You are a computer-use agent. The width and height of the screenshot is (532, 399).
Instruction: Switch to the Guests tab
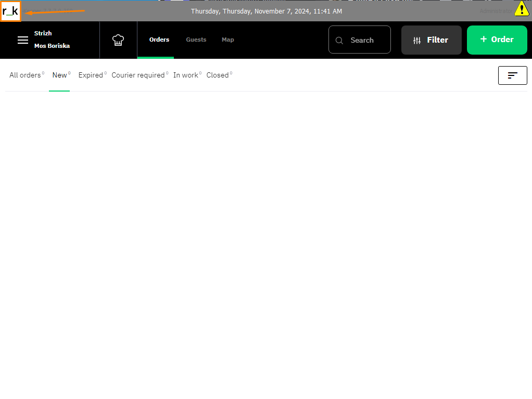pyautogui.click(x=196, y=40)
